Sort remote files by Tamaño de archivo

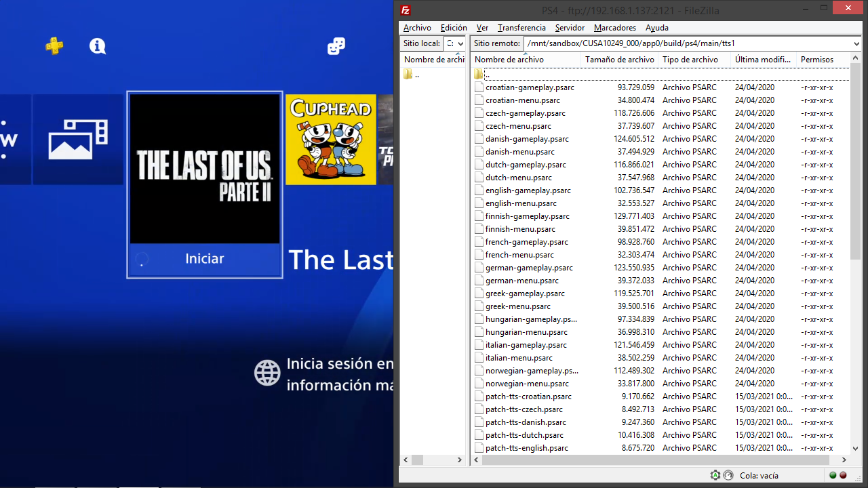pyautogui.click(x=620, y=60)
